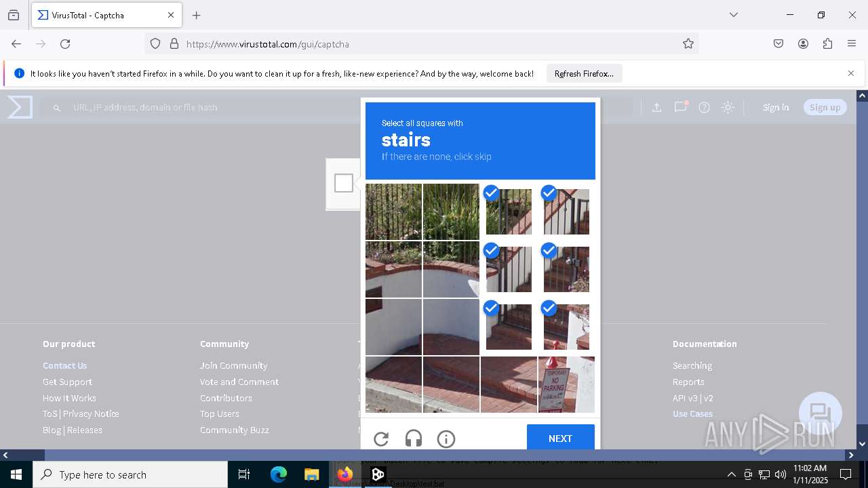Open Top Users link

(x=219, y=413)
